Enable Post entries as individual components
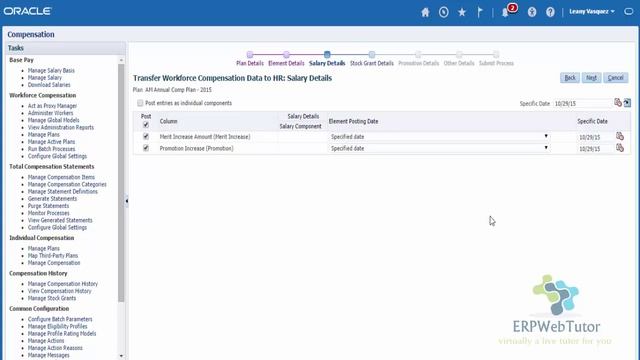 point(140,103)
